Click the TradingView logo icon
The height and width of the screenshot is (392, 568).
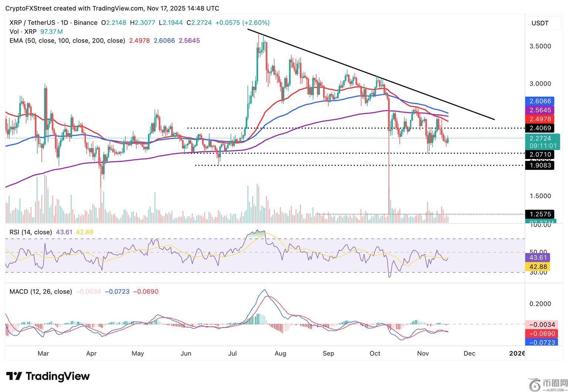tap(14, 376)
